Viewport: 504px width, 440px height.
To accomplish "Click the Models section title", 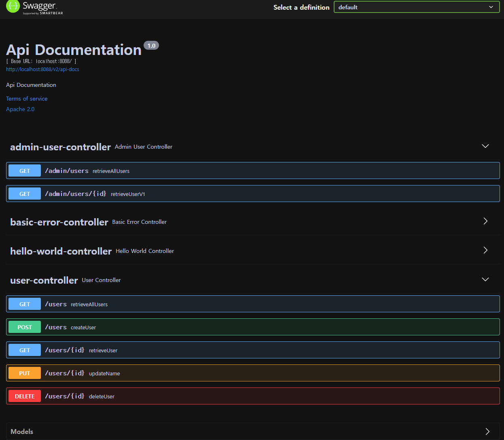I will 22,432.
